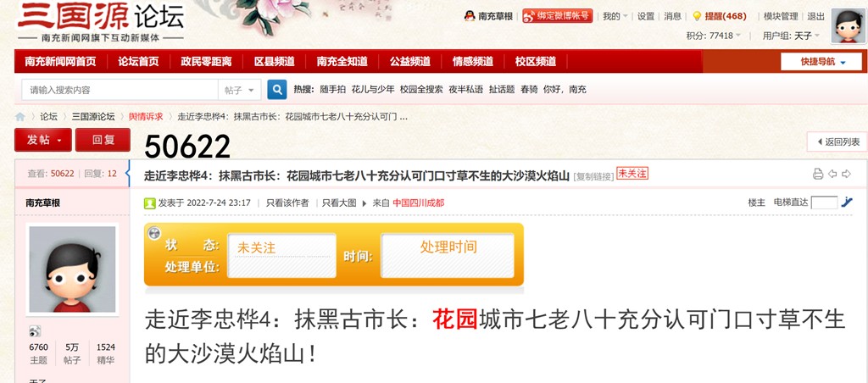Click the elevator jump arrow icon
Image resolution: width=868 pixels, height=383 pixels.
pyautogui.click(x=847, y=203)
